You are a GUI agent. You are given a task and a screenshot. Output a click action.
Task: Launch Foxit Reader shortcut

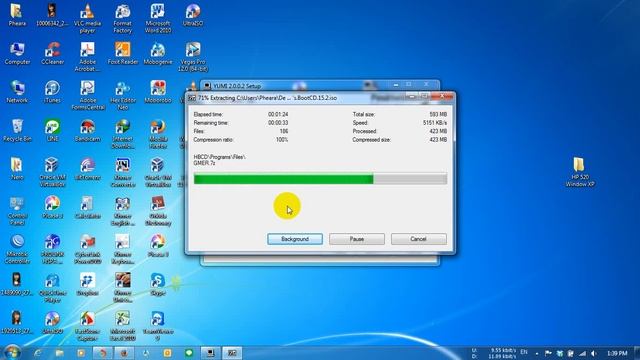pyautogui.click(x=123, y=53)
